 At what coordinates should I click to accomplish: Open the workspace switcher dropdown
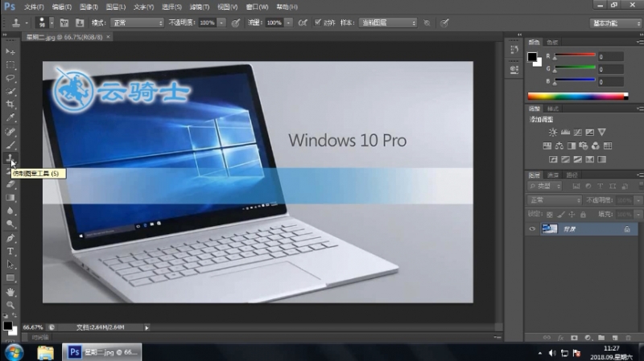coord(615,23)
